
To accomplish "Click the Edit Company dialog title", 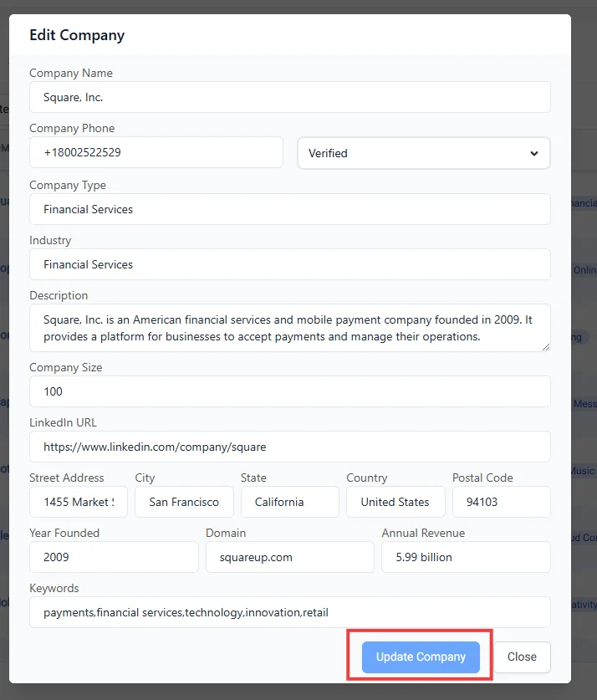I will [x=77, y=35].
